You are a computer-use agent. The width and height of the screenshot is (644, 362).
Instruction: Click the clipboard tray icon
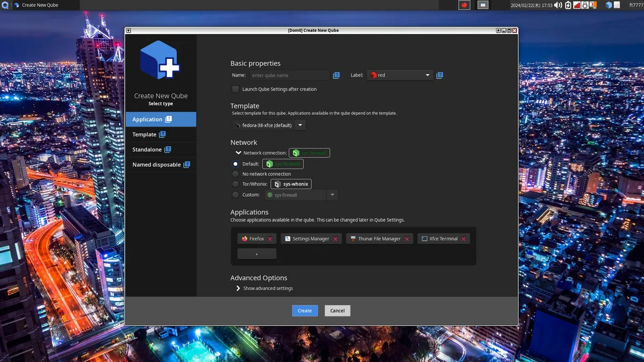click(618, 5)
